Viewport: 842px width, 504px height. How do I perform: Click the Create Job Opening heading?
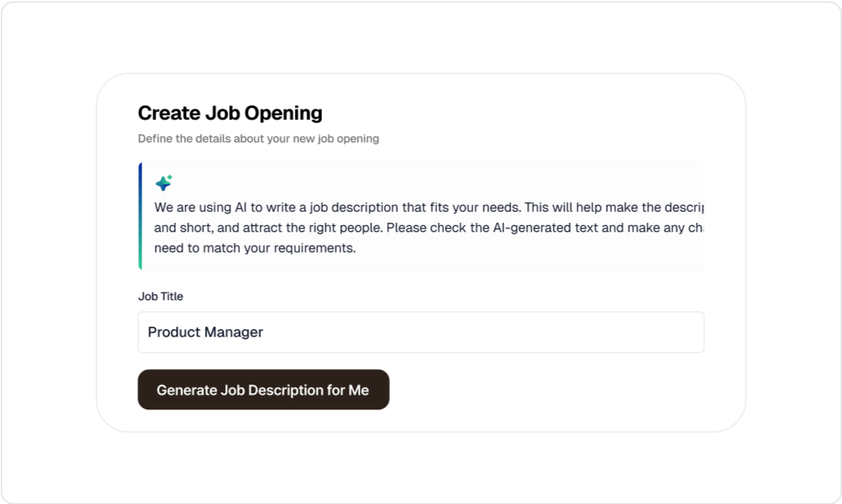230,113
